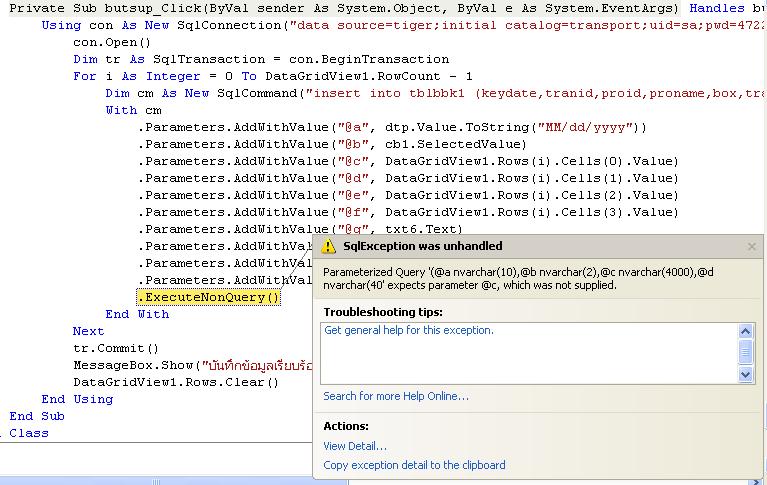Open 'Get general help for this exception' link

(409, 330)
